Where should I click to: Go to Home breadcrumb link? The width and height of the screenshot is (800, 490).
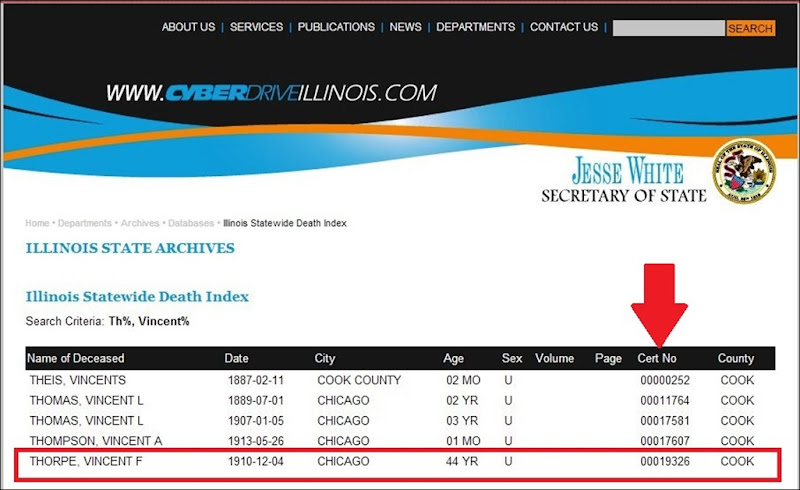[37, 223]
